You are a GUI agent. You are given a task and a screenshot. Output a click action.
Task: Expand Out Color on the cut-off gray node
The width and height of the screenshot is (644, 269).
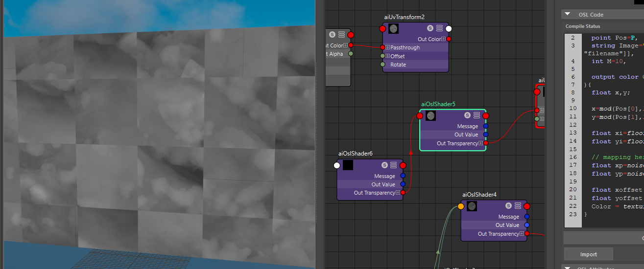[x=345, y=45]
